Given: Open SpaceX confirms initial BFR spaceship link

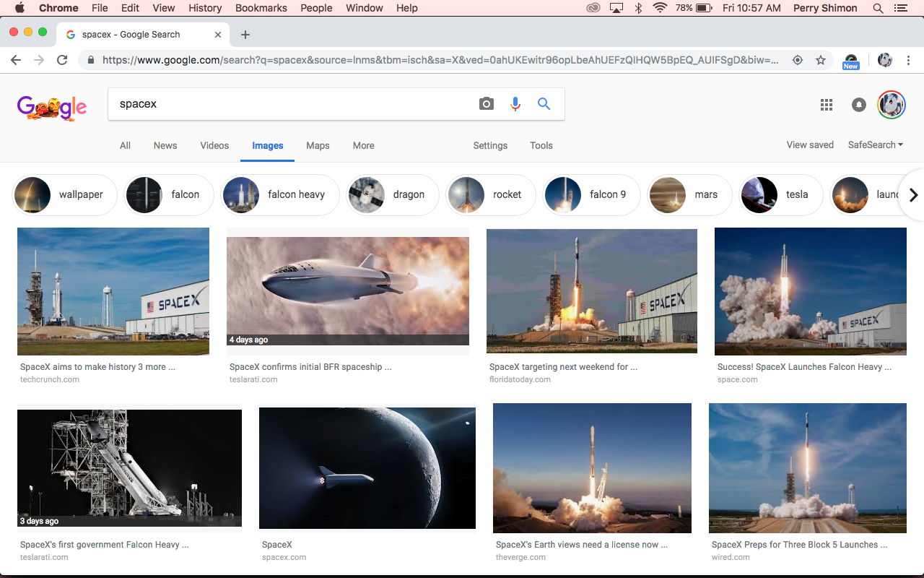Looking at the screenshot, I should (310, 367).
